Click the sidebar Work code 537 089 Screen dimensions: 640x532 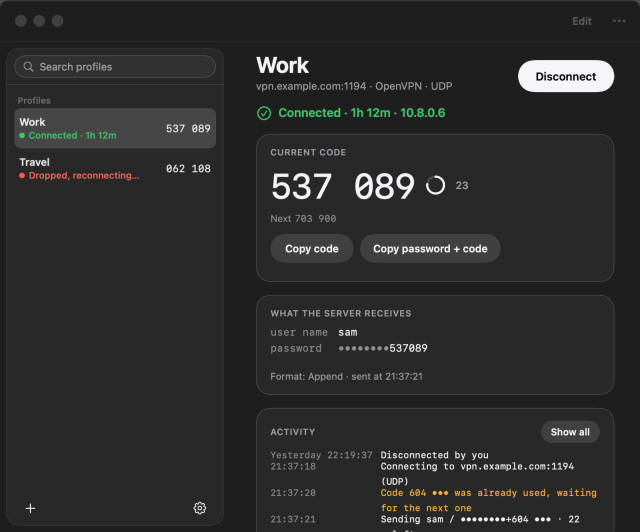click(x=188, y=129)
